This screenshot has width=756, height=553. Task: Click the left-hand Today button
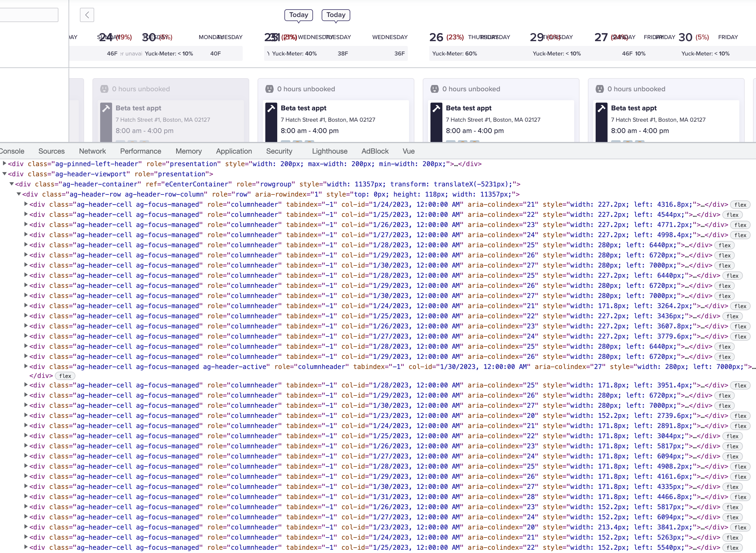[x=298, y=15]
